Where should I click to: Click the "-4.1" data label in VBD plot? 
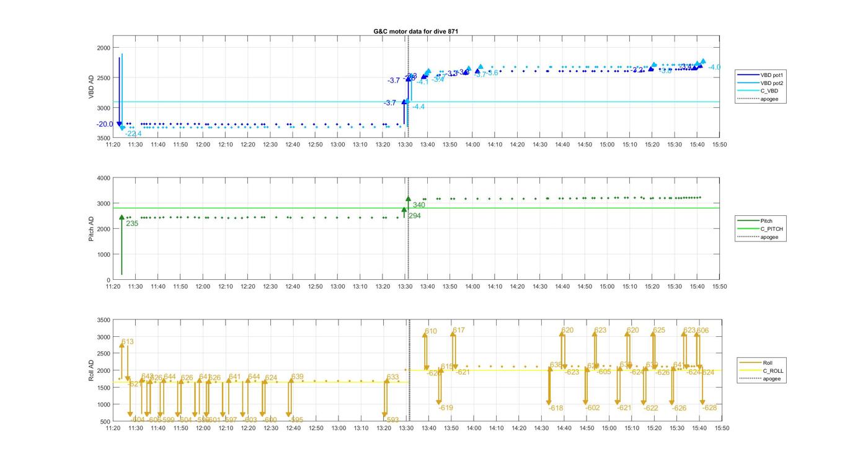coord(422,82)
